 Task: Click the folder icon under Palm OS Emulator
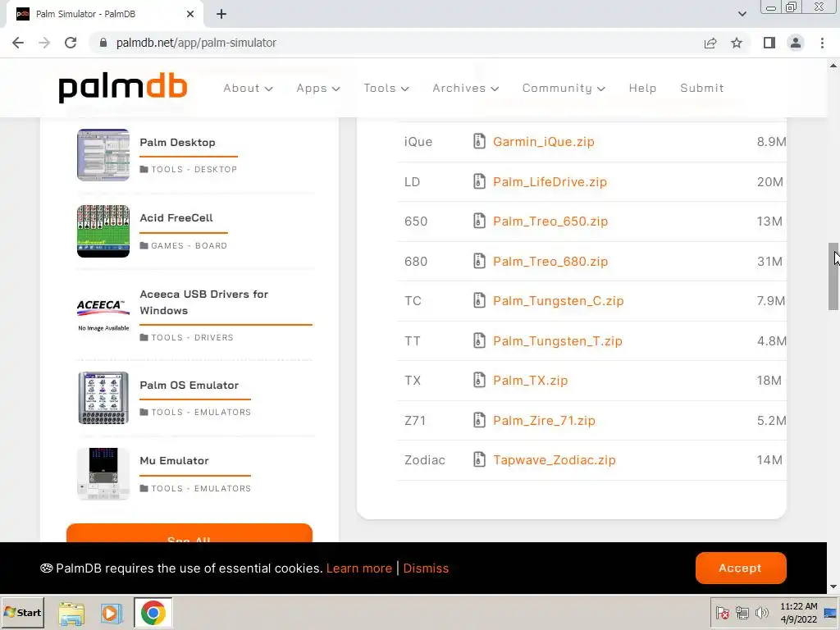coord(144,412)
